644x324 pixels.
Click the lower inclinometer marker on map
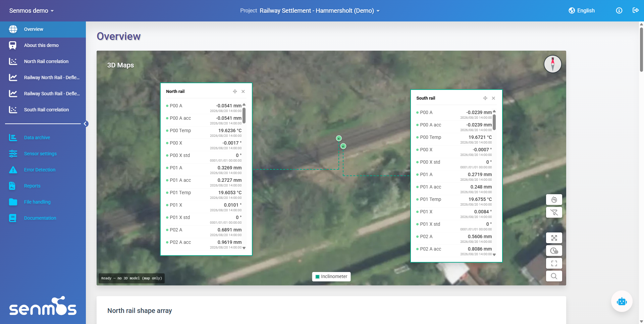click(x=343, y=146)
